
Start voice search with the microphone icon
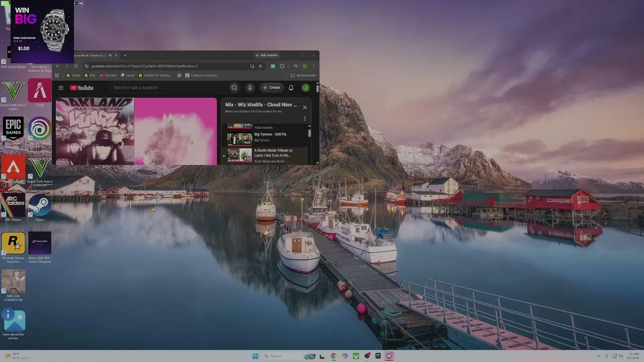point(250,87)
